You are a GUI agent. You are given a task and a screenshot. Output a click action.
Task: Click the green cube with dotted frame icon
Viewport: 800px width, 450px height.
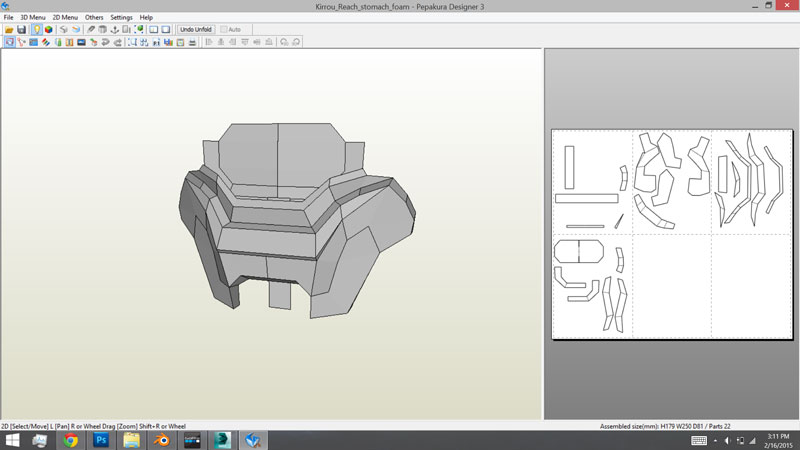tap(139, 30)
